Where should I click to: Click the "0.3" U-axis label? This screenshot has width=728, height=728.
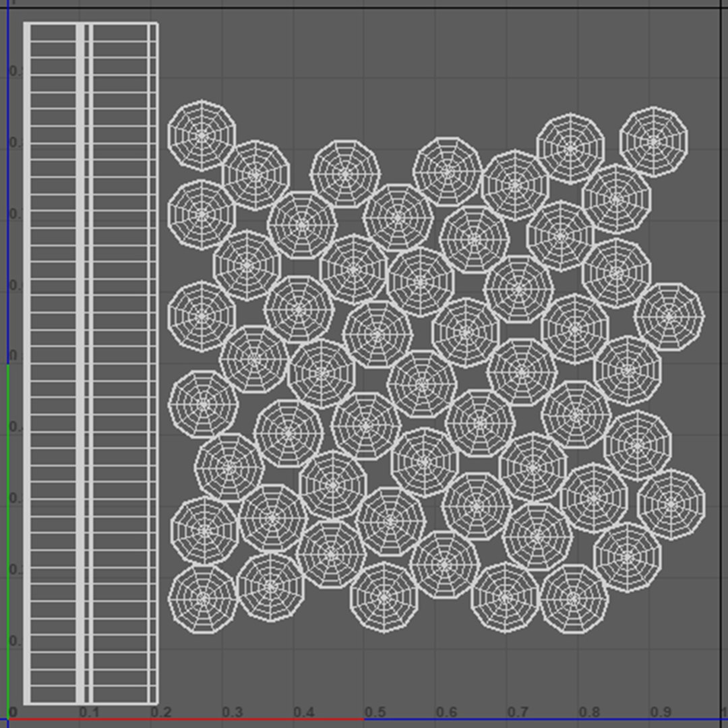tap(232, 712)
